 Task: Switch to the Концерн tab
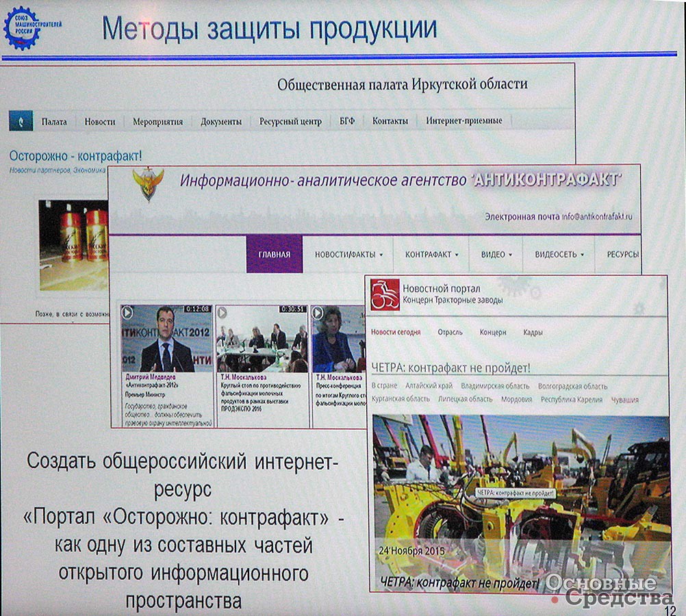493,332
